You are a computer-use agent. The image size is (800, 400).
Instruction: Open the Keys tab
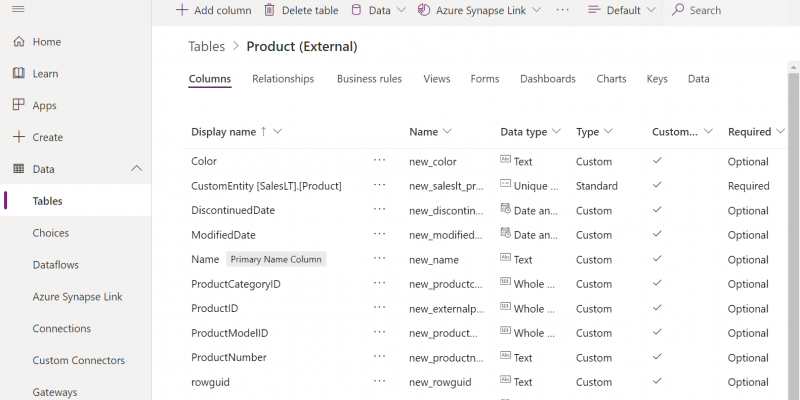click(657, 79)
